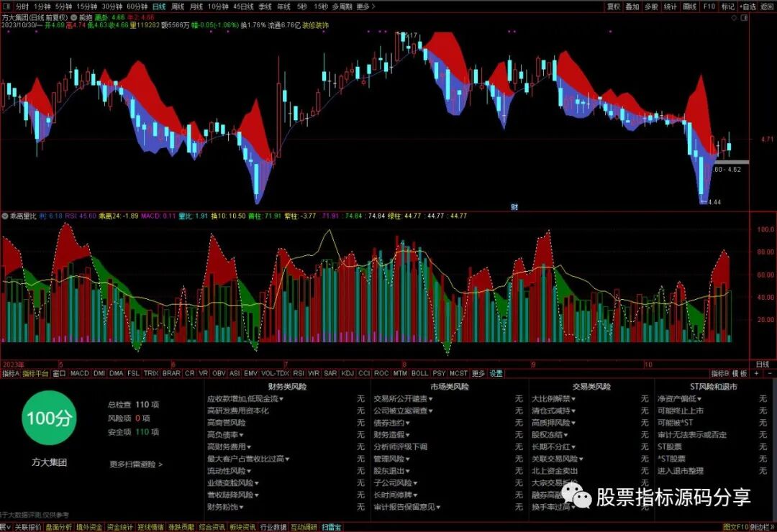Add stock via +自选 button
This screenshot has width=777, height=532.
[748, 6]
